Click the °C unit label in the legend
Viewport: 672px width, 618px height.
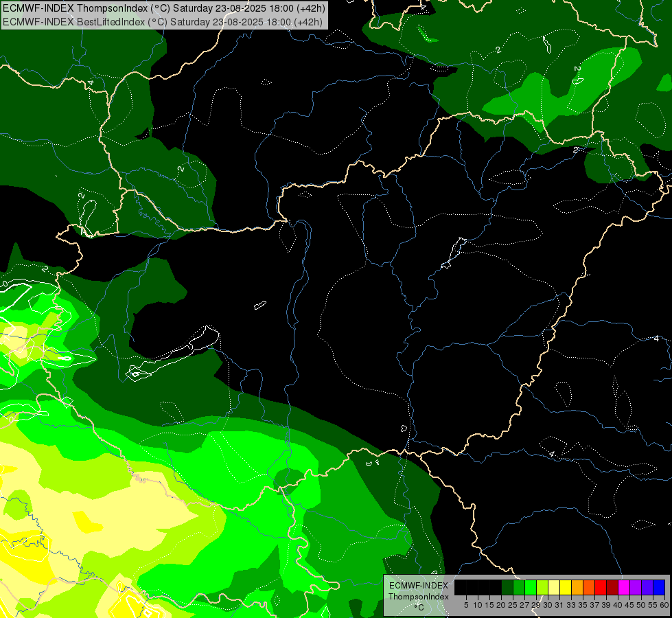pyautogui.click(x=419, y=607)
